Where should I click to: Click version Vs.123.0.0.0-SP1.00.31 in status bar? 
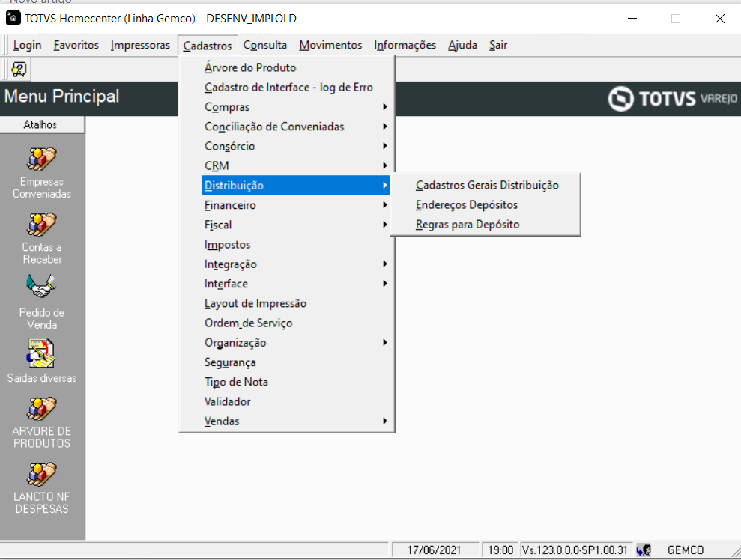pyautogui.click(x=575, y=550)
